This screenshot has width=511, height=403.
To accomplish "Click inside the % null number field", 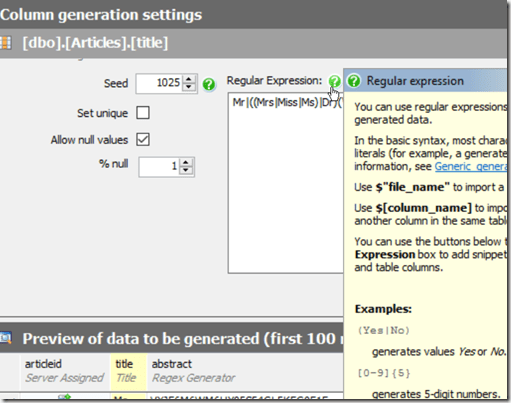I will click(x=160, y=167).
